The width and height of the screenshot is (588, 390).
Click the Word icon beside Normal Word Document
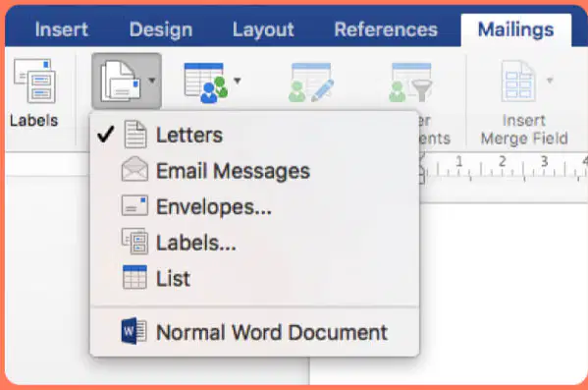[134, 331]
